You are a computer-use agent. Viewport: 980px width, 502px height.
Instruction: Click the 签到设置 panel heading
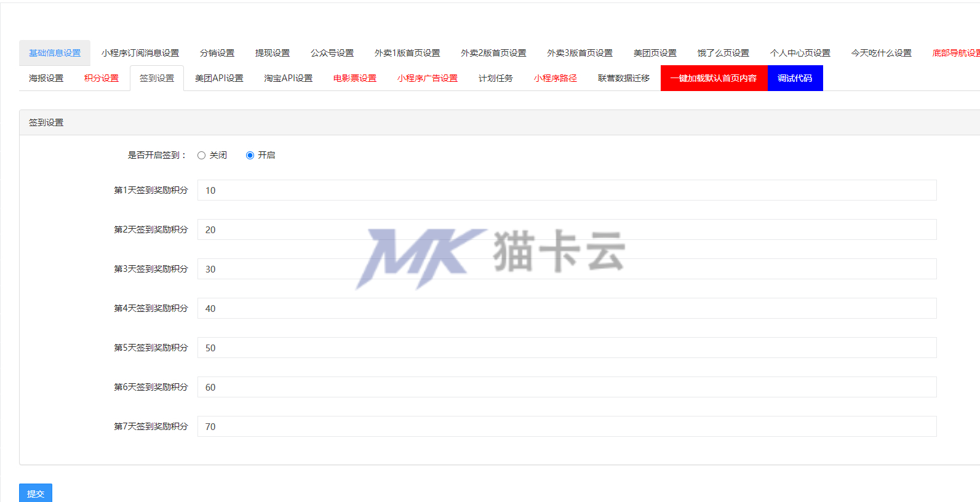pyautogui.click(x=46, y=122)
